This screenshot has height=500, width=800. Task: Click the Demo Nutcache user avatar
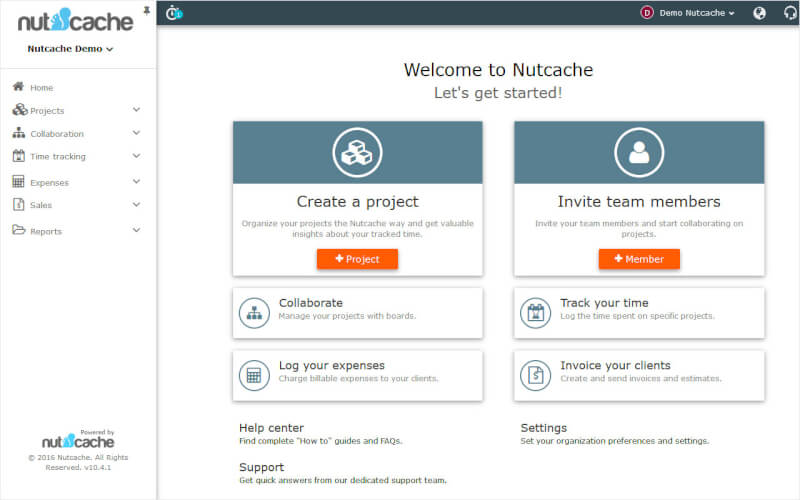pos(646,13)
